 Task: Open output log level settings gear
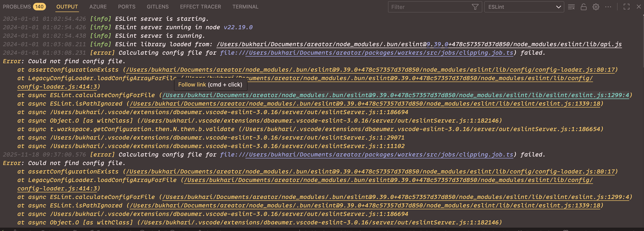[x=596, y=7]
